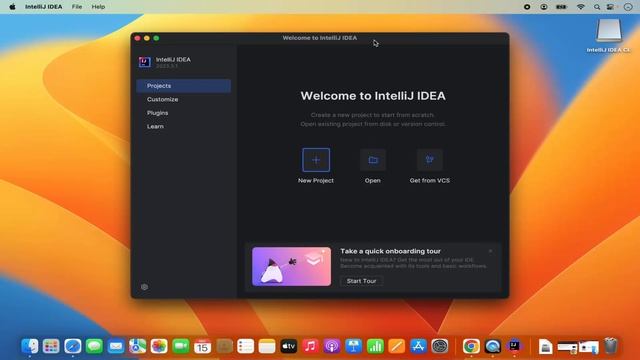Viewport: 640px width, 360px height.
Task: Select the IntelliJ IDEA CE disk on desktop
Action: click(x=608, y=36)
